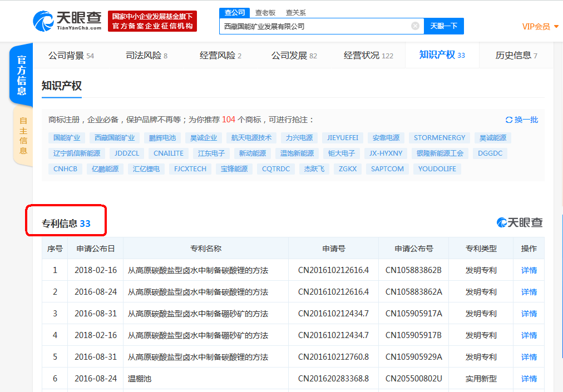Click the 航天电源技术 trademark tag

(x=251, y=138)
